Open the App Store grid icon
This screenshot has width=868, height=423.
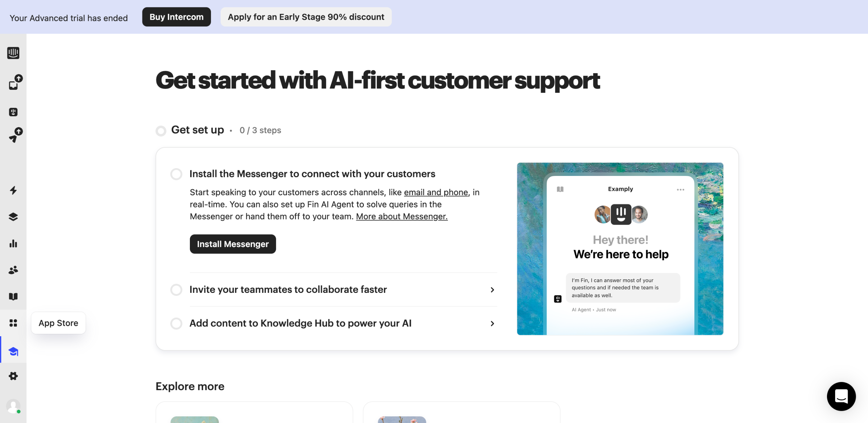[13, 323]
